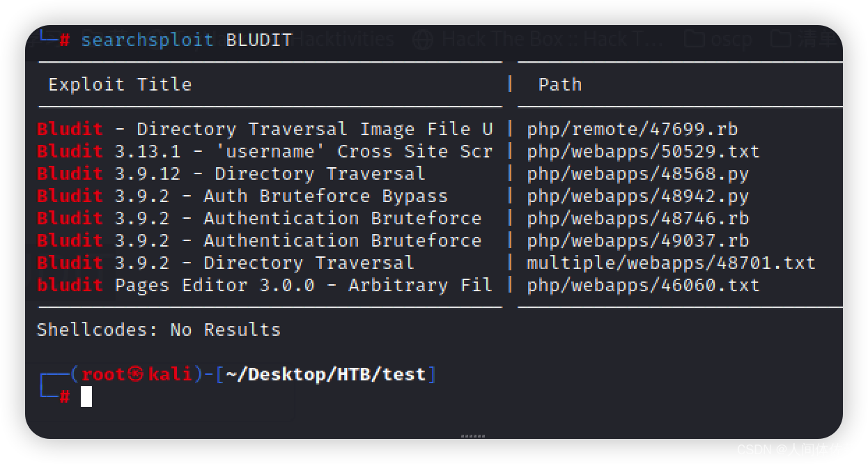Screen dimensions: 868x464
Task: Grab the dotted resize handle at bottom edge
Action: 473,436
